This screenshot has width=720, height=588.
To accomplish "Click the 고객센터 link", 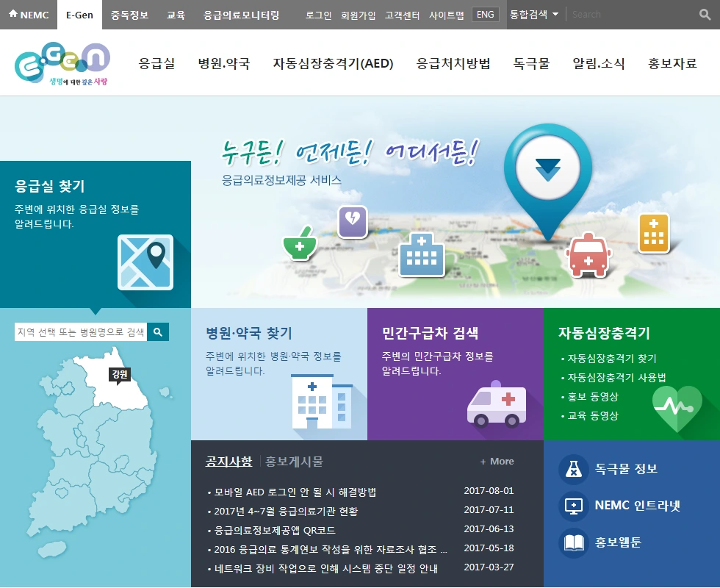I will [403, 15].
